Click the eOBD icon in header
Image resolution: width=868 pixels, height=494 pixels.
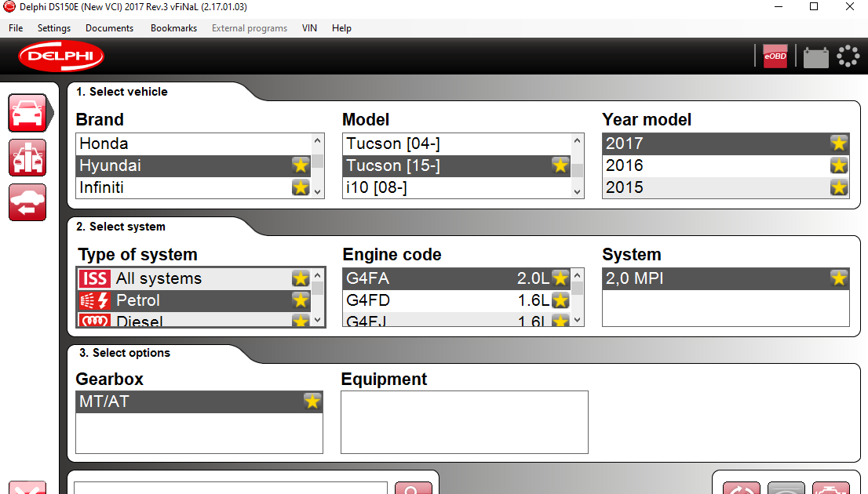775,56
